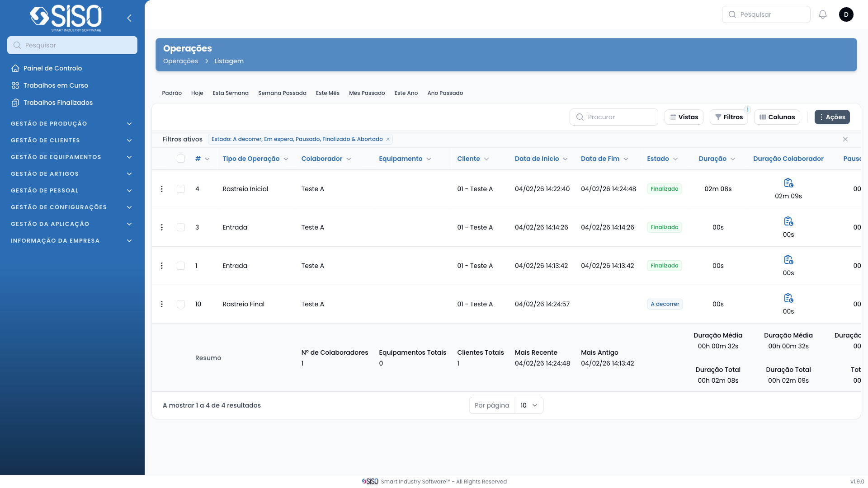Remove the active Estado filter chip
This screenshot has width=868, height=488.
388,139
